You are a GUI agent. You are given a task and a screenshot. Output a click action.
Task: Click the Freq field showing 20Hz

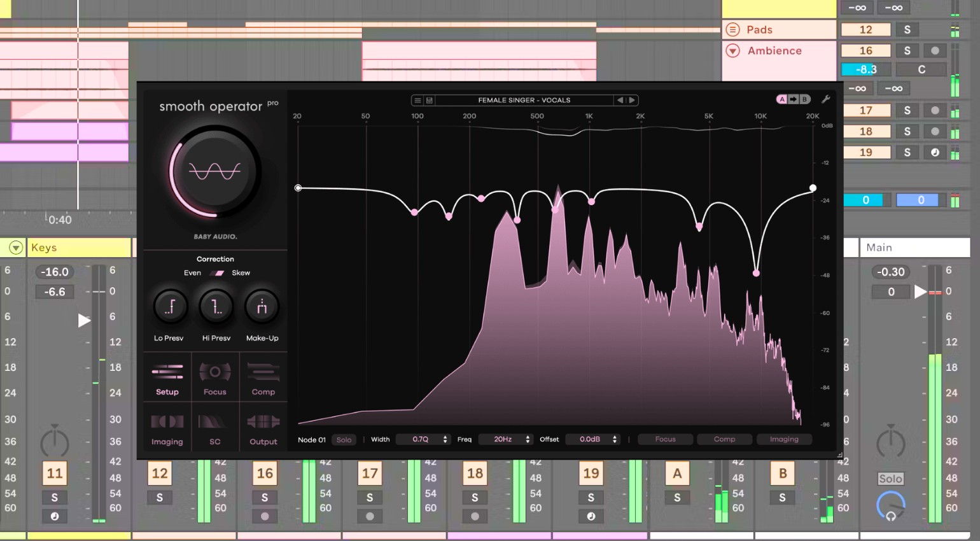(x=503, y=439)
